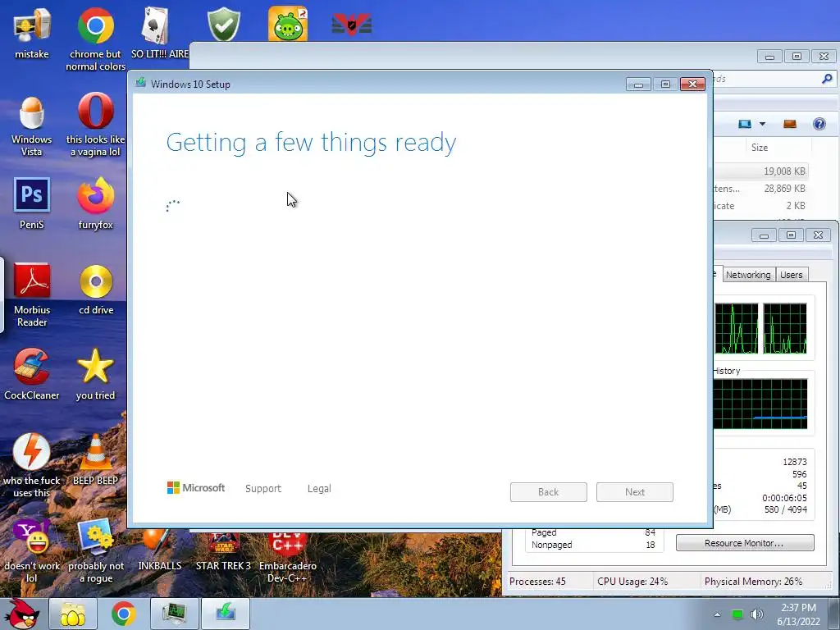Viewport: 840px width, 630px height.
Task: Open the Windows Vista egg icon
Action: click(x=32, y=126)
